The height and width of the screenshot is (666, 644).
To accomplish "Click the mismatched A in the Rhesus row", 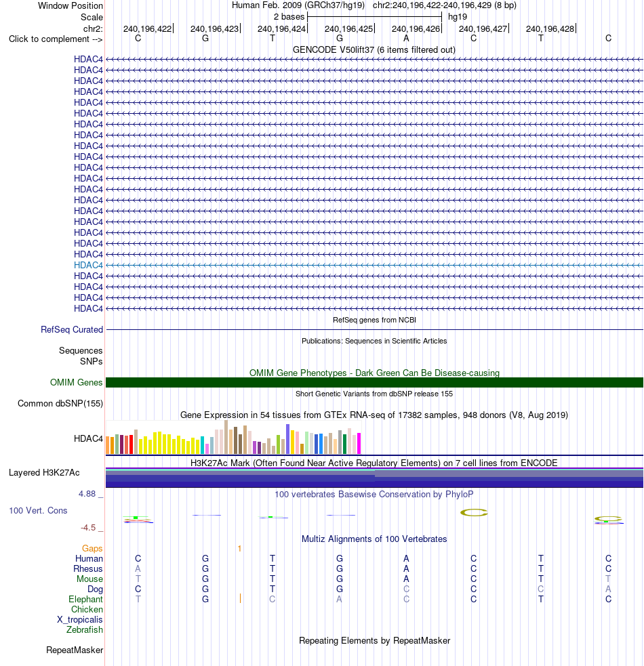I will pos(138,568).
